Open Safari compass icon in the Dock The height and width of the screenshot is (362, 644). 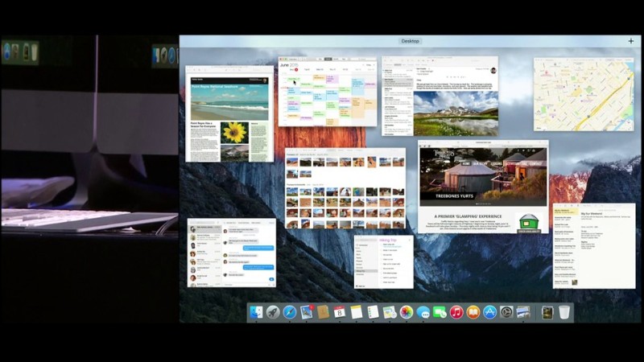[x=290, y=312]
